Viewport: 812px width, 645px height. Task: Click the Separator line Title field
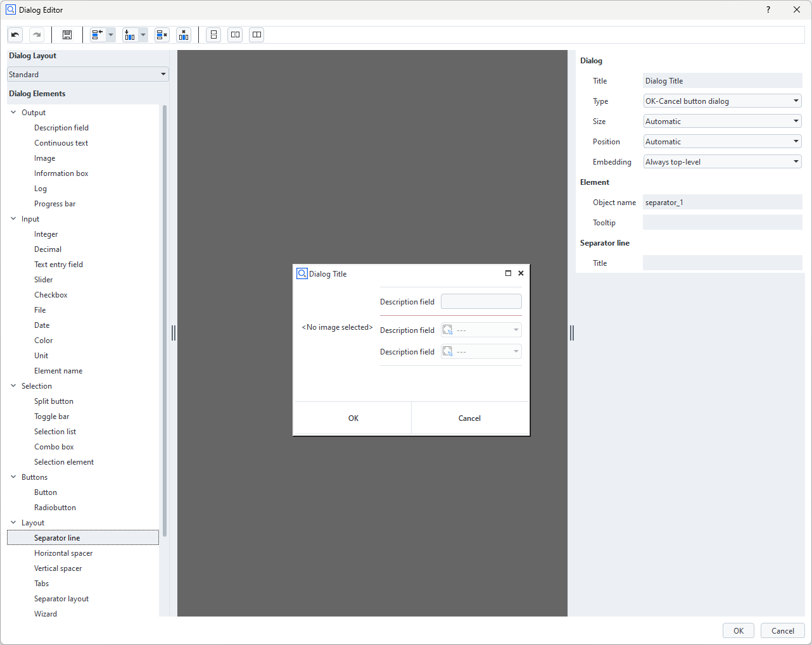point(723,263)
